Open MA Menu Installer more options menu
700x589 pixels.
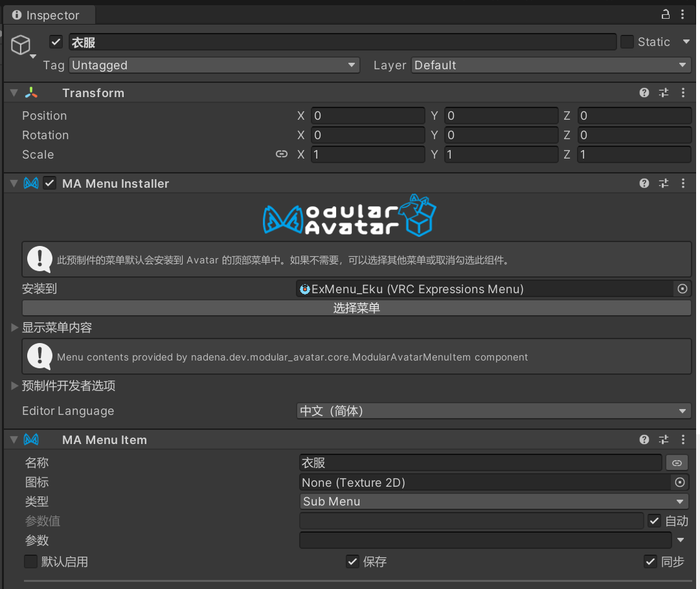coord(683,183)
